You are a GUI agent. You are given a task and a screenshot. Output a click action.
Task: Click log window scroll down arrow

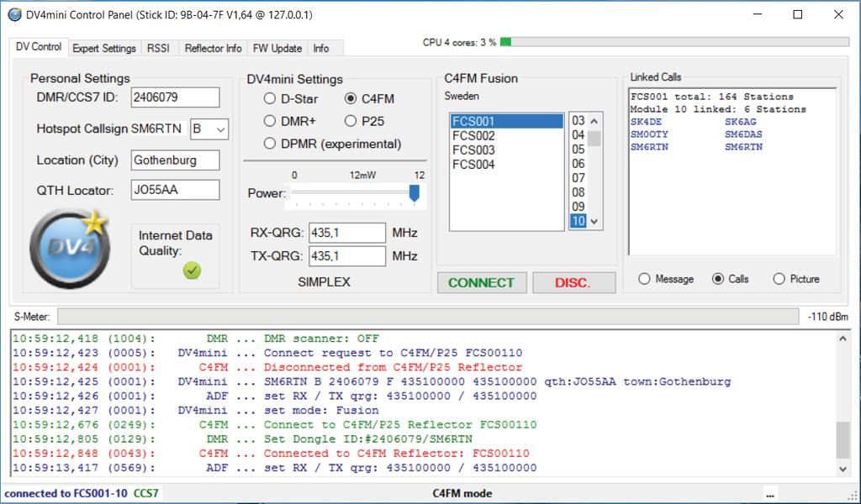843,469
